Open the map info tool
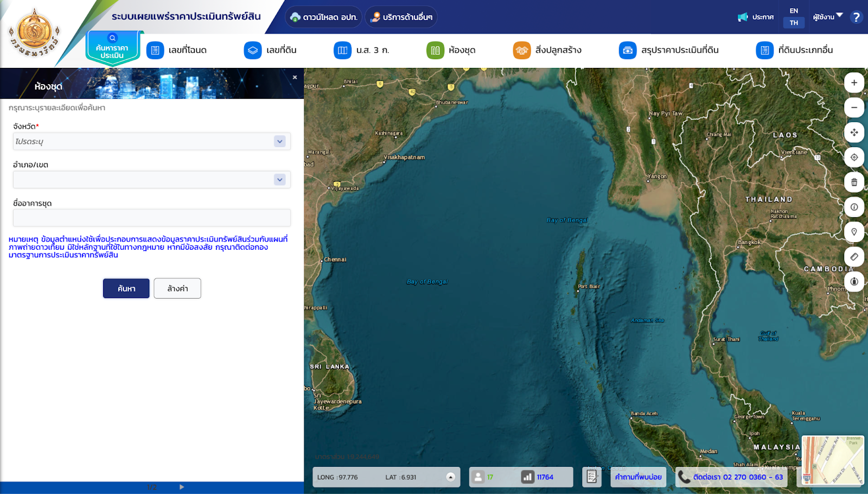This screenshot has height=494, width=868. tap(854, 207)
